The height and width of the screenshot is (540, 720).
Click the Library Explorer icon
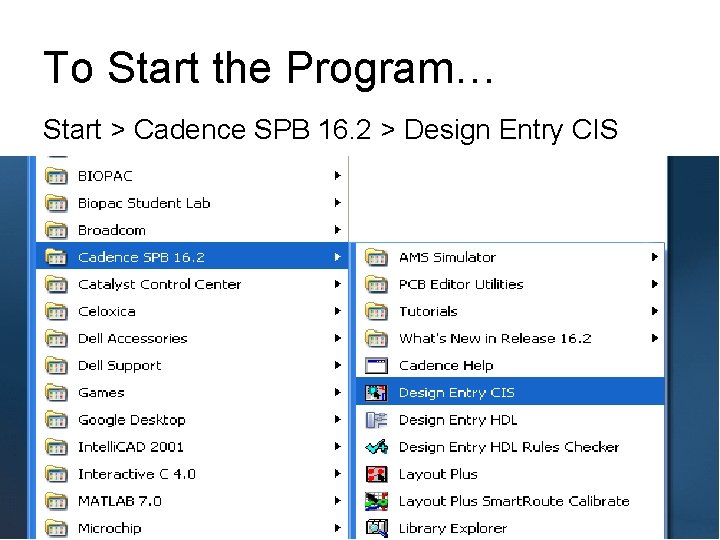tap(376, 528)
